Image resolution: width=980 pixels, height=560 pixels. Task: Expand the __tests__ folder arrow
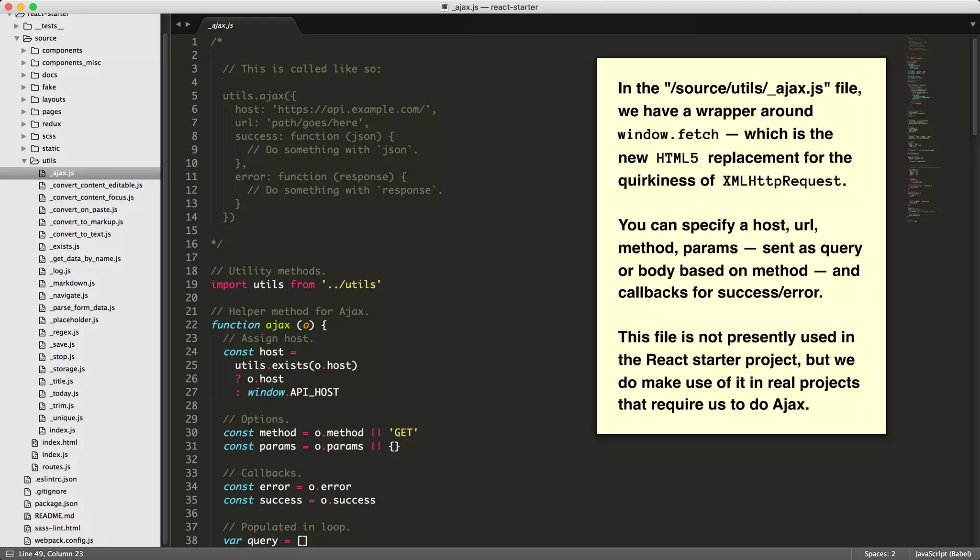[17, 26]
